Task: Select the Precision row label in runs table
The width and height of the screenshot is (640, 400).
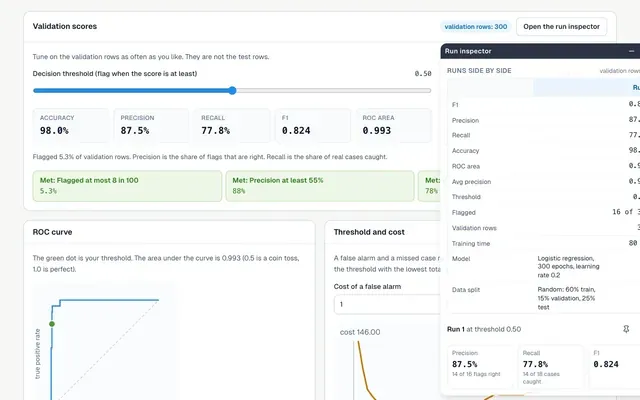Action: pyautogui.click(x=465, y=120)
